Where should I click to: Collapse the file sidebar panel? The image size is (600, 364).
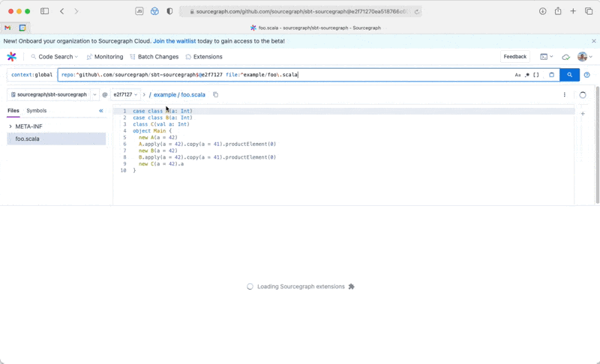(101, 111)
